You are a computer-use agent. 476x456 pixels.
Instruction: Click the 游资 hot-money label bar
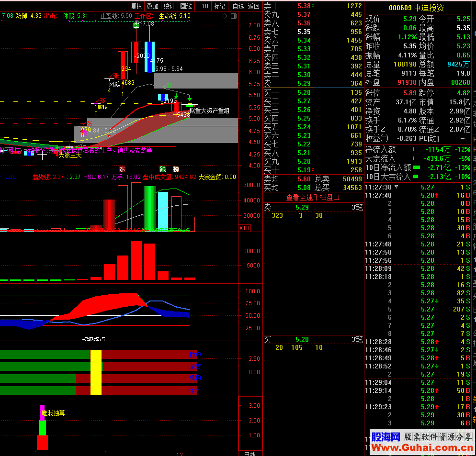[x=195, y=367]
